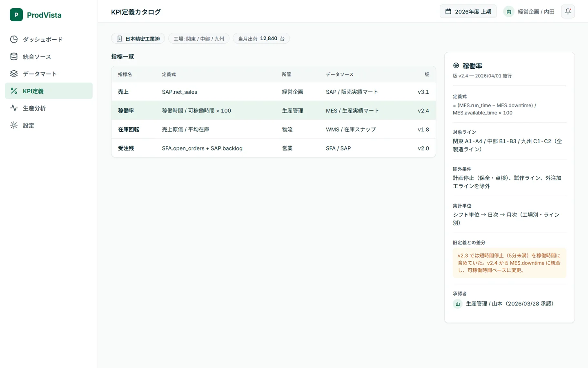Click the MES.run_time formula in detail panel
The width and height of the screenshot is (588, 368).
(x=494, y=109)
